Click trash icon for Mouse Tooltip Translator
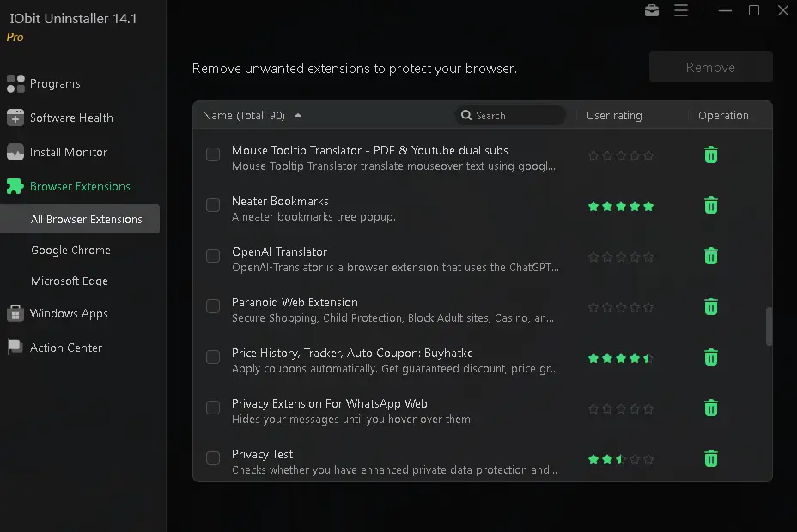 (x=710, y=154)
